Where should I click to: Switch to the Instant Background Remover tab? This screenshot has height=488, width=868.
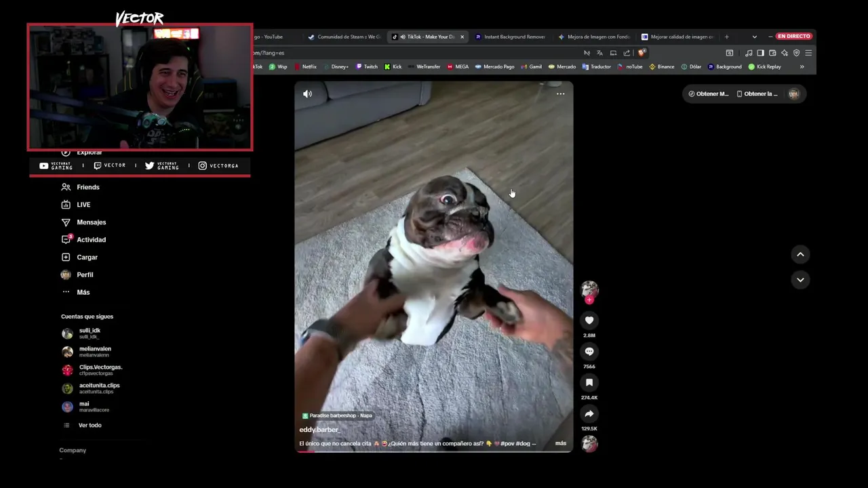coord(510,37)
